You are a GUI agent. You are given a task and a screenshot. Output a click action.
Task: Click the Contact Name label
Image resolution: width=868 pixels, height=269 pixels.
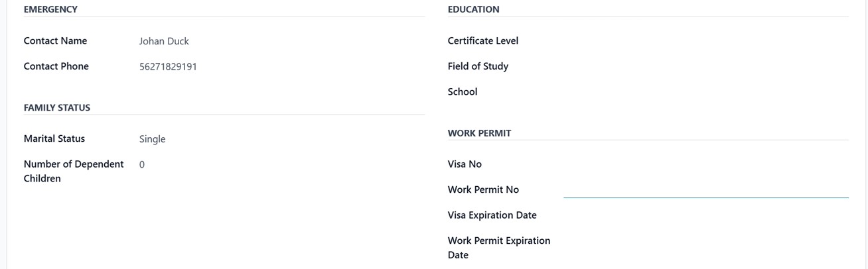click(x=55, y=41)
